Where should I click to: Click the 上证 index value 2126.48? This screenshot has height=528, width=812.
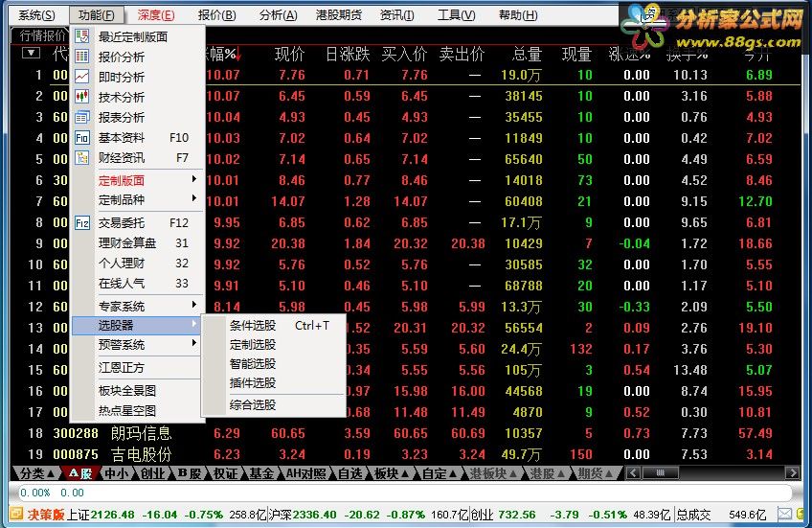pos(112,515)
